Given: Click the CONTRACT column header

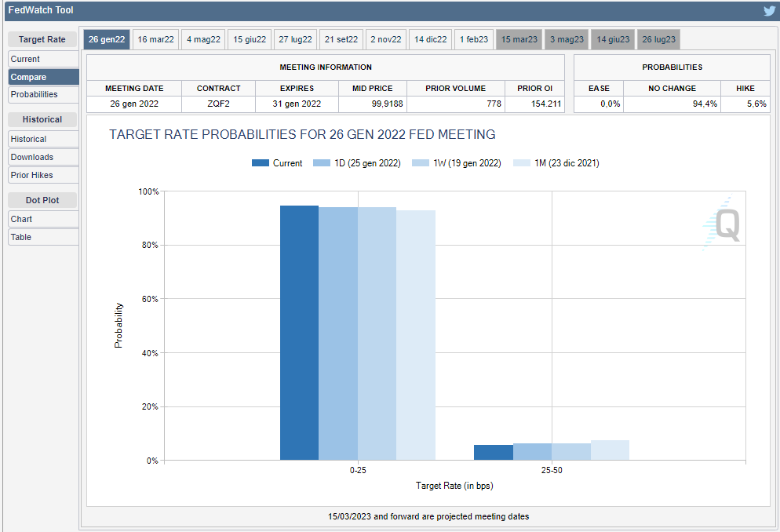Looking at the screenshot, I should (x=218, y=89).
